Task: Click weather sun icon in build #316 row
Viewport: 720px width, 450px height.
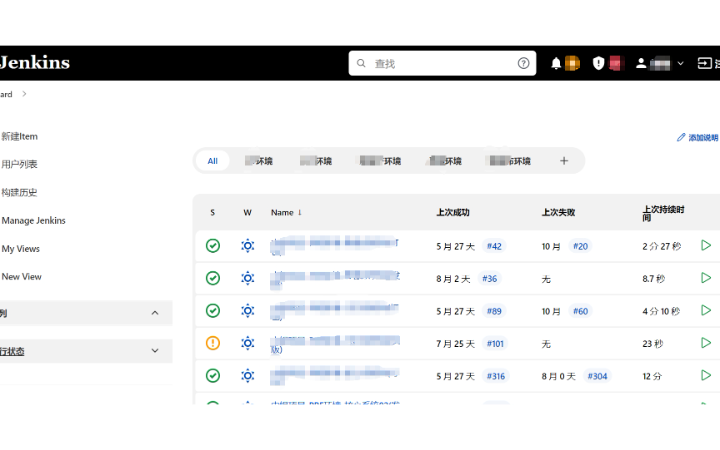Action: pyautogui.click(x=248, y=376)
